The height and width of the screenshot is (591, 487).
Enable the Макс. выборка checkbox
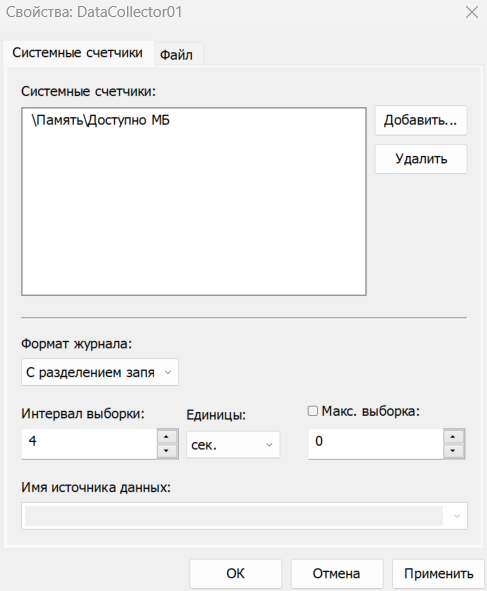tap(313, 411)
